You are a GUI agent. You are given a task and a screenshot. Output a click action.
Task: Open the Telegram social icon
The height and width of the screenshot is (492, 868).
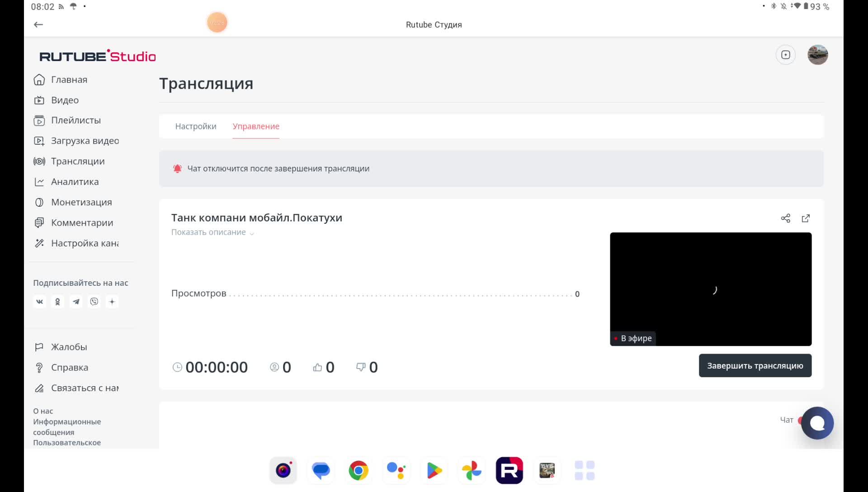click(76, 302)
